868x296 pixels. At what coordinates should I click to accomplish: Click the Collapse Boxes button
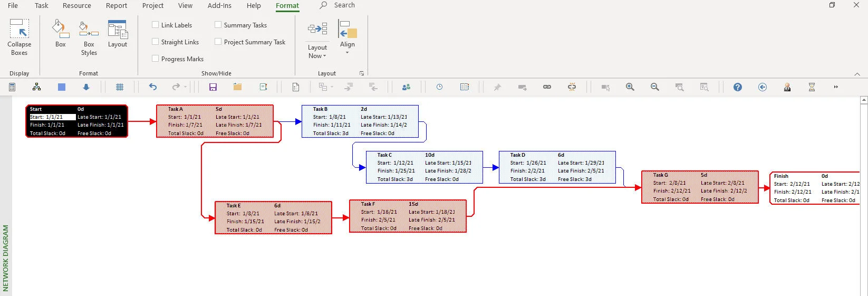point(20,37)
